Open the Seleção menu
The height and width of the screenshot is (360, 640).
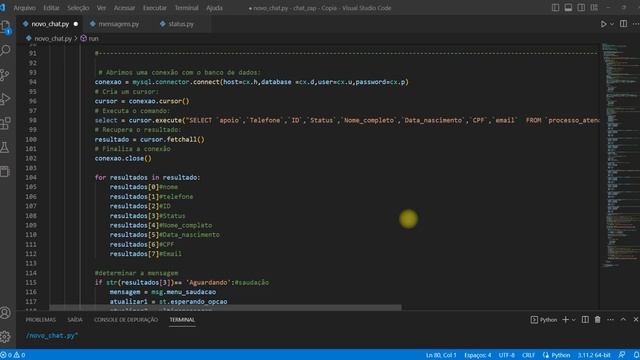coord(78,8)
